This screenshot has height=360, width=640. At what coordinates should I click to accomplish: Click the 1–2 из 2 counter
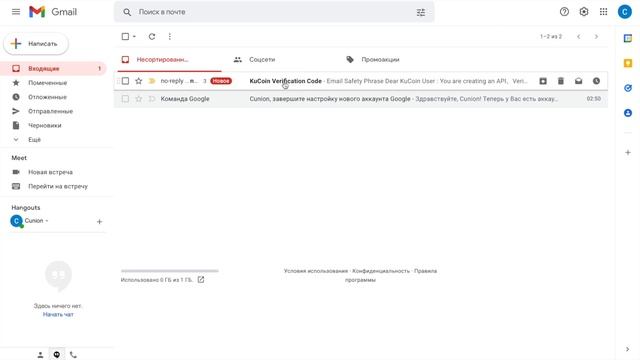coord(551,37)
